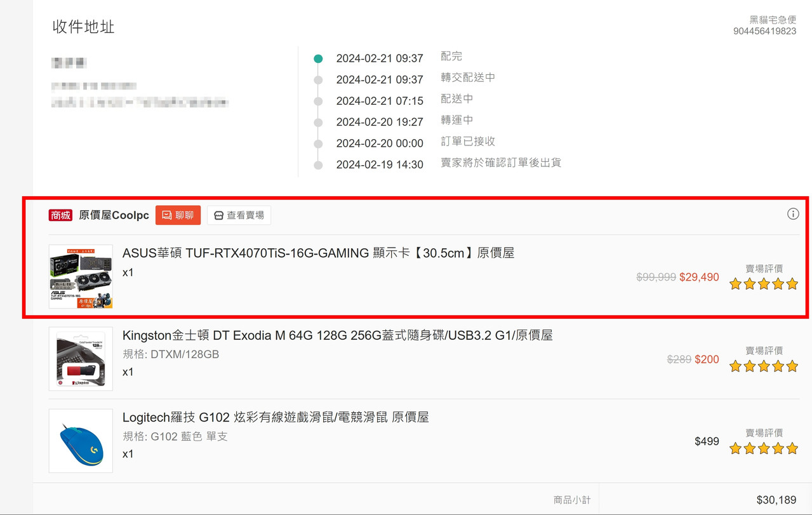Viewport: 812px width, 515px height.
Task: Click the 規格: G102 藍色 單支 specification text
Action: [x=175, y=436]
